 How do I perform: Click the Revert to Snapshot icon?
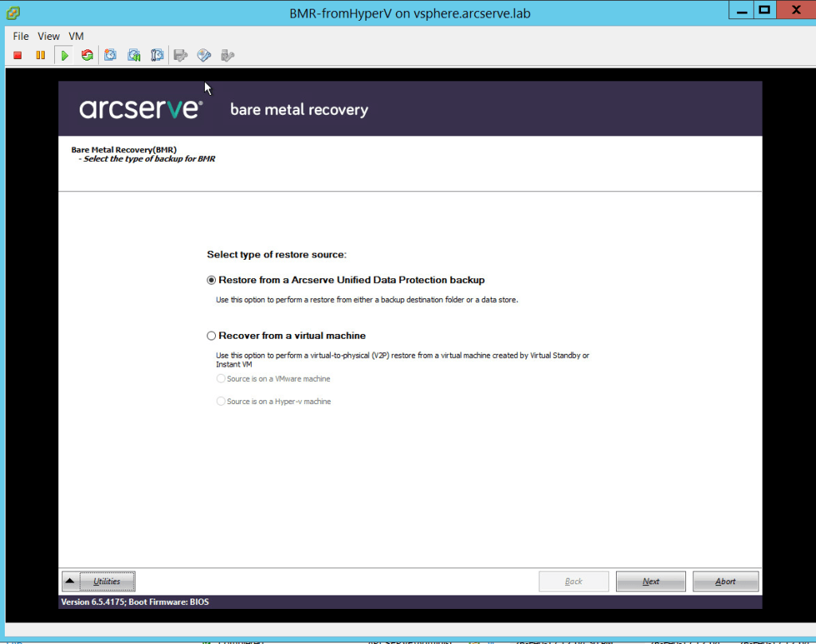click(x=134, y=55)
